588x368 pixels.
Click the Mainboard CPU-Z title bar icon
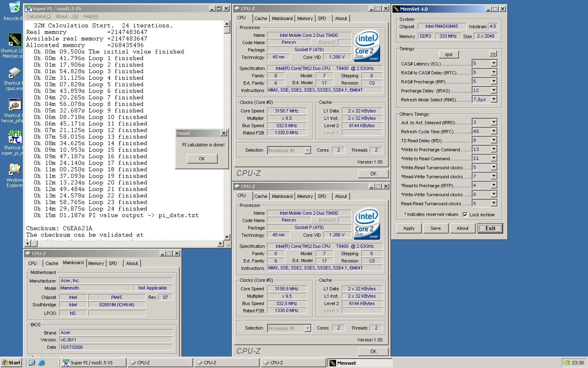click(x=28, y=254)
